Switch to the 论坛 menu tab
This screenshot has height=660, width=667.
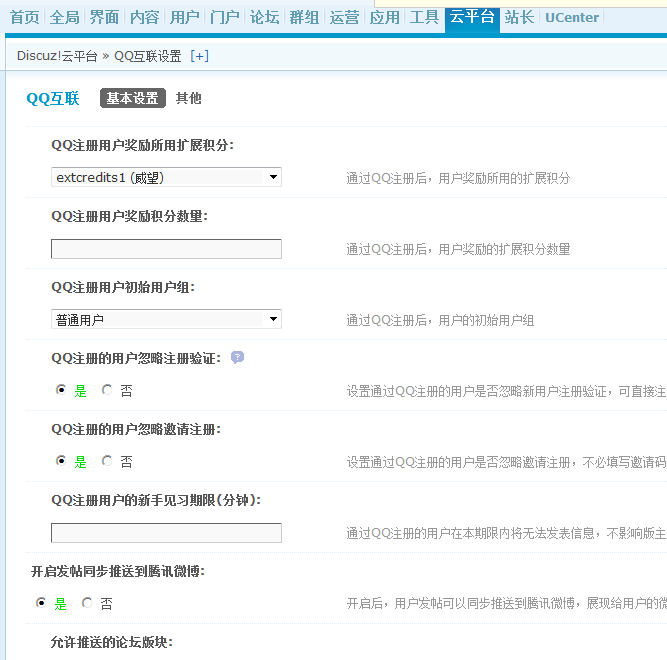[x=264, y=17]
